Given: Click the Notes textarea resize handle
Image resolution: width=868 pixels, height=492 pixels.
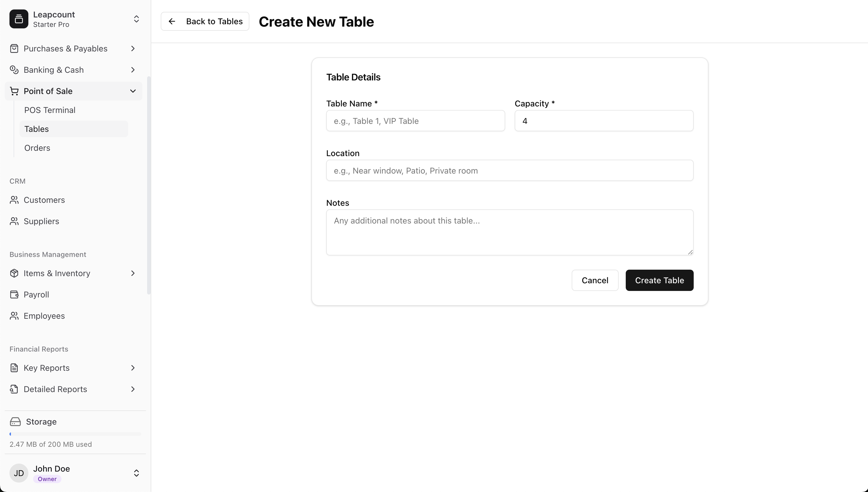Looking at the screenshot, I should 690,252.
